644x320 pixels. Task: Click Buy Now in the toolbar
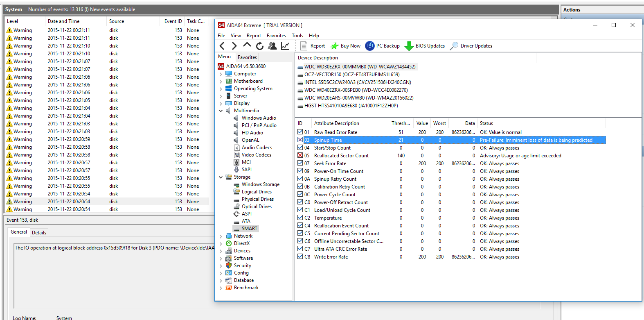coord(346,46)
